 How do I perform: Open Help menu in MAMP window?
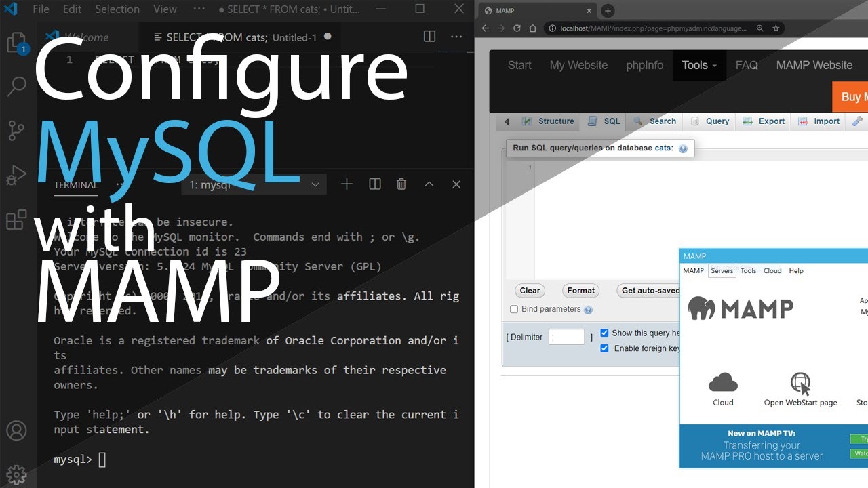point(796,270)
